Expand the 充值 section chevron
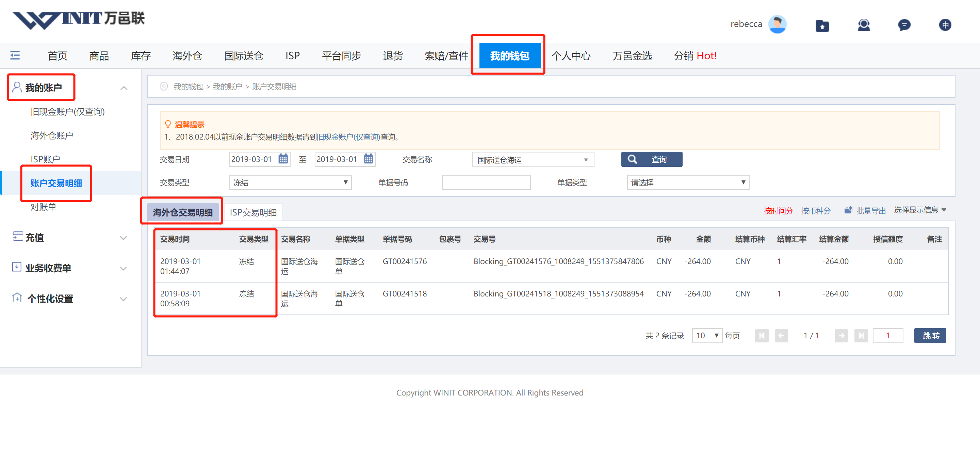Screen dimensions: 980x451 click(x=123, y=238)
